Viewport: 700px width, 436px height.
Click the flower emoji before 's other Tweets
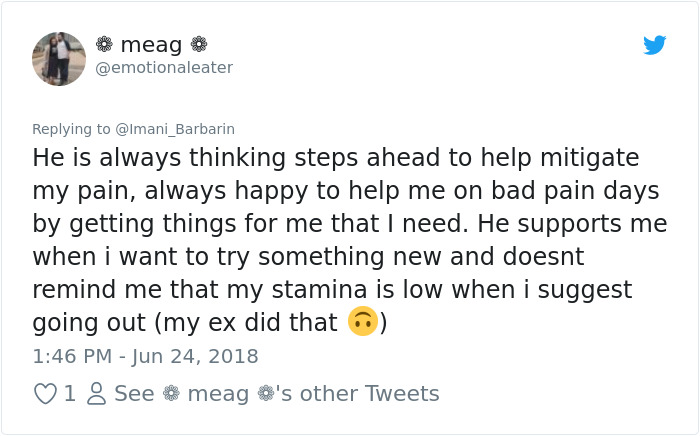(x=264, y=394)
